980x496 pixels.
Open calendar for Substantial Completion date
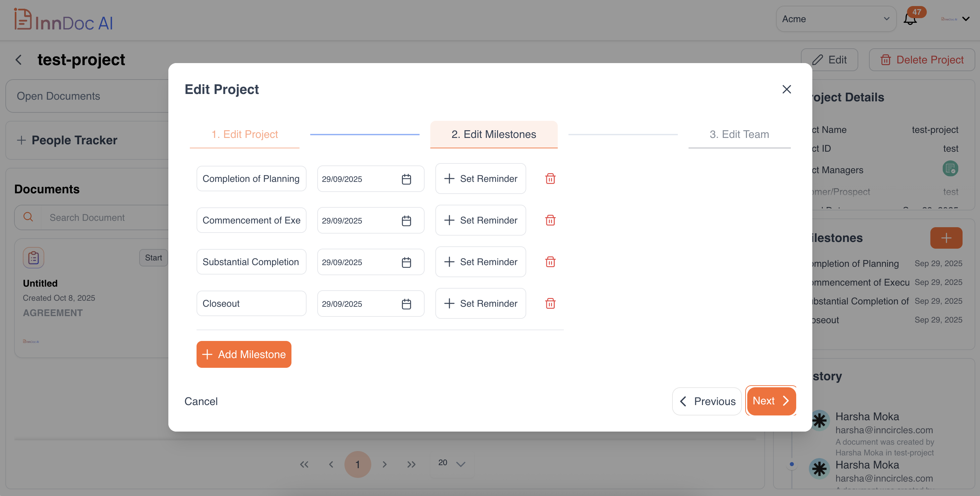pyautogui.click(x=406, y=262)
